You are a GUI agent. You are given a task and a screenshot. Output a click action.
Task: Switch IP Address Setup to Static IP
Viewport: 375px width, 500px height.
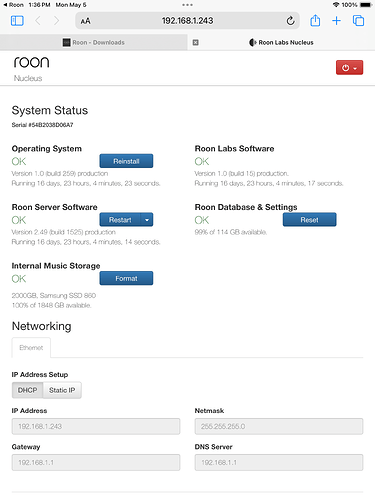(x=62, y=390)
